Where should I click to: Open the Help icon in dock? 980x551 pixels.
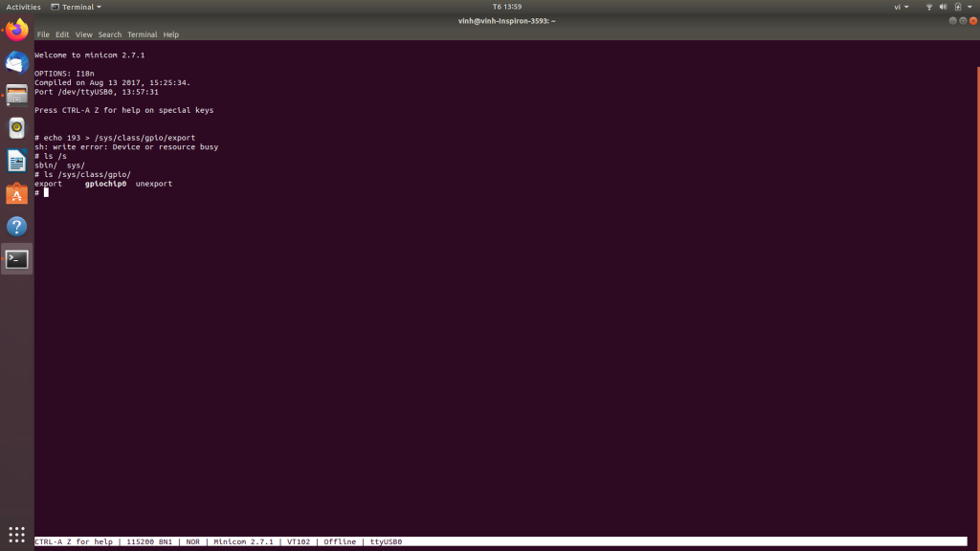coord(17,226)
